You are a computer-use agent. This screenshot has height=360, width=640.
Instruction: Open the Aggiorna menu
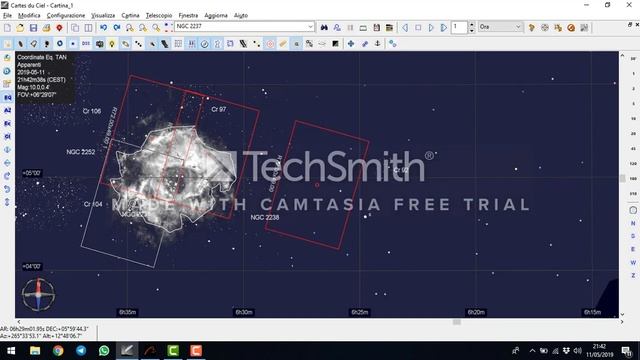tap(216, 16)
